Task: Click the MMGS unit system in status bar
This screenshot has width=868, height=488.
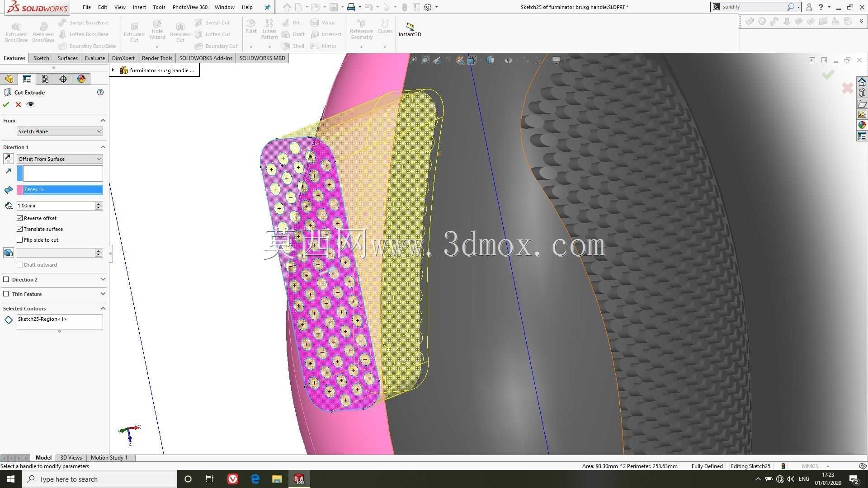Action: [x=810, y=466]
